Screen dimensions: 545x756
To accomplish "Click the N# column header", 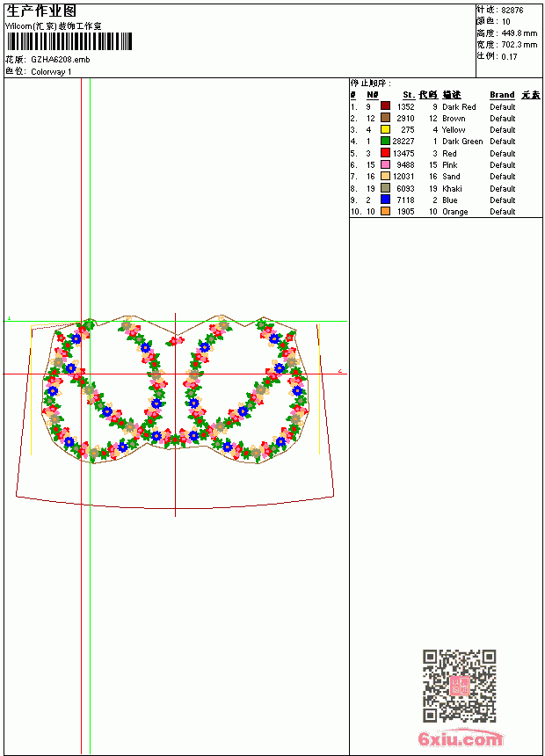I will 373,95.
